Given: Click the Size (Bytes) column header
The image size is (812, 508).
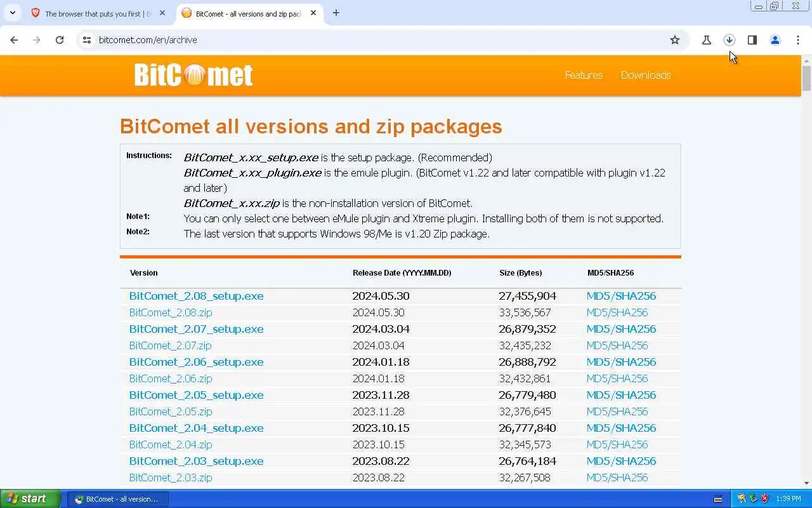Looking at the screenshot, I should click(x=520, y=273).
